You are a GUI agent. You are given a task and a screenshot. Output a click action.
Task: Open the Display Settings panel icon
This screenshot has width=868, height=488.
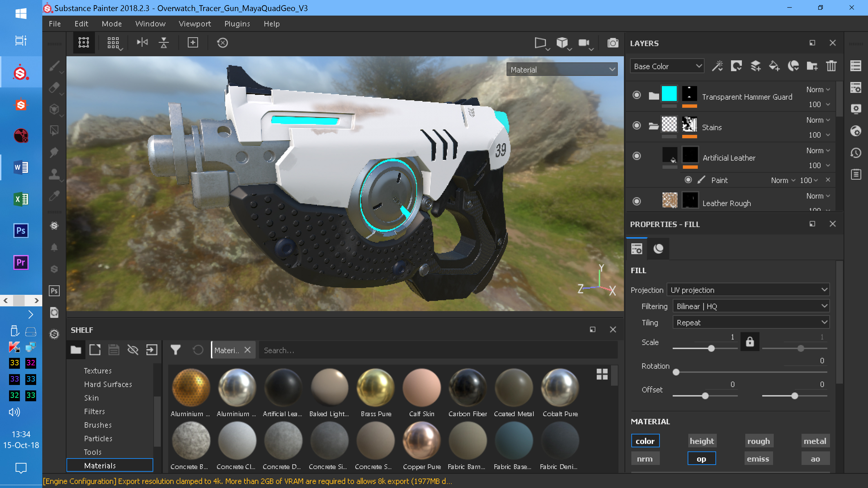tap(856, 109)
